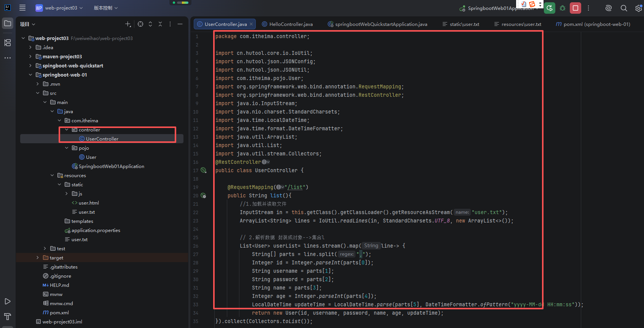Click the request mapping gutter icon at line 20
The image size is (644, 328).
(x=204, y=195)
